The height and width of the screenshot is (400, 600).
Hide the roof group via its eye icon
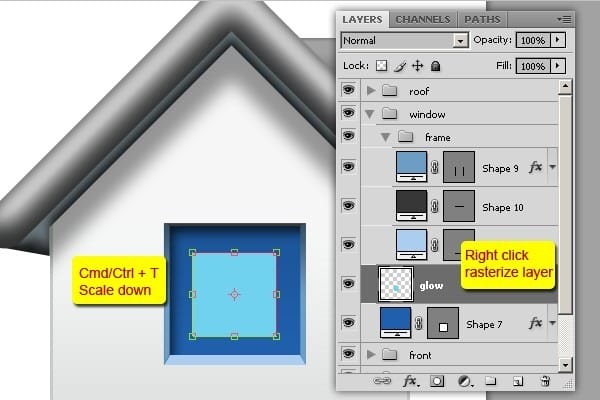pos(349,90)
